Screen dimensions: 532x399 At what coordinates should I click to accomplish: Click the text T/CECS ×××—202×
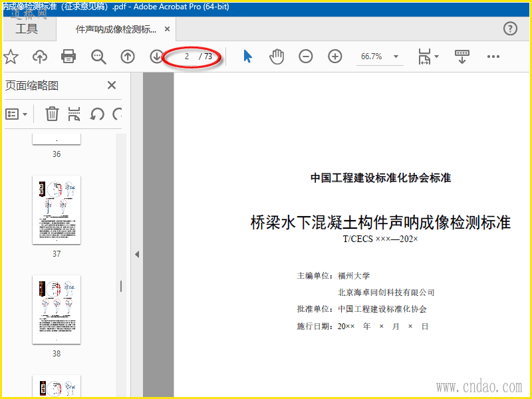point(380,239)
